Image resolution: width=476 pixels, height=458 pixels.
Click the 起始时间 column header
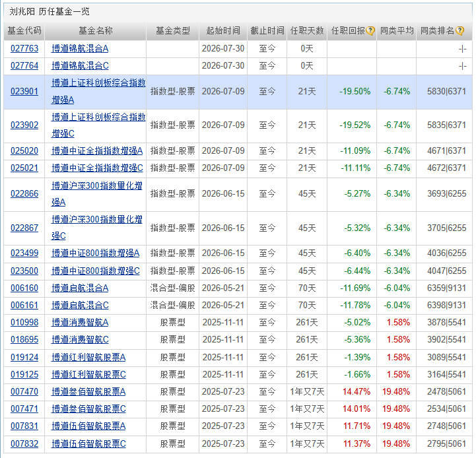click(x=223, y=30)
